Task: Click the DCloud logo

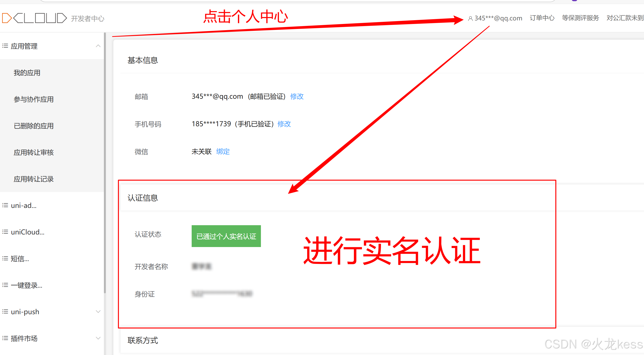Action: pyautogui.click(x=34, y=18)
